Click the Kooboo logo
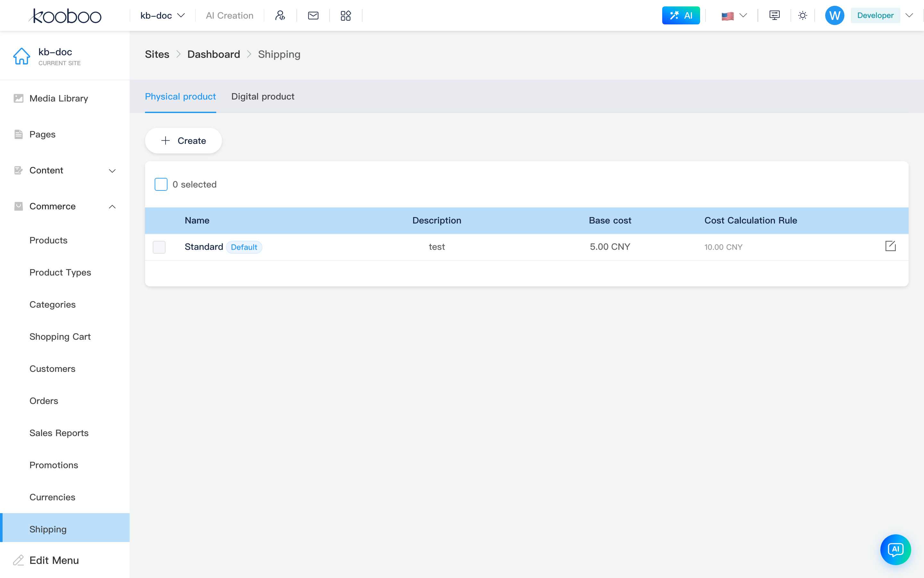The image size is (924, 578). tap(65, 16)
